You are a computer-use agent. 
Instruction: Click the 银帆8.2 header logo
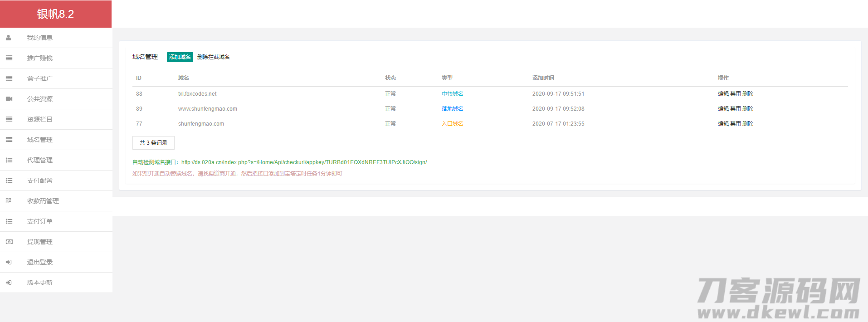(x=55, y=14)
